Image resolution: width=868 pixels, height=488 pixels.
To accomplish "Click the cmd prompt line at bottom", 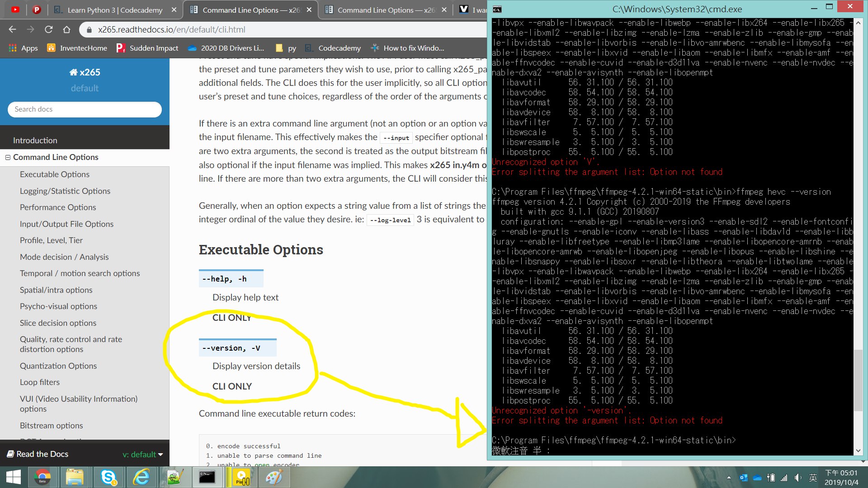I will [613, 441].
